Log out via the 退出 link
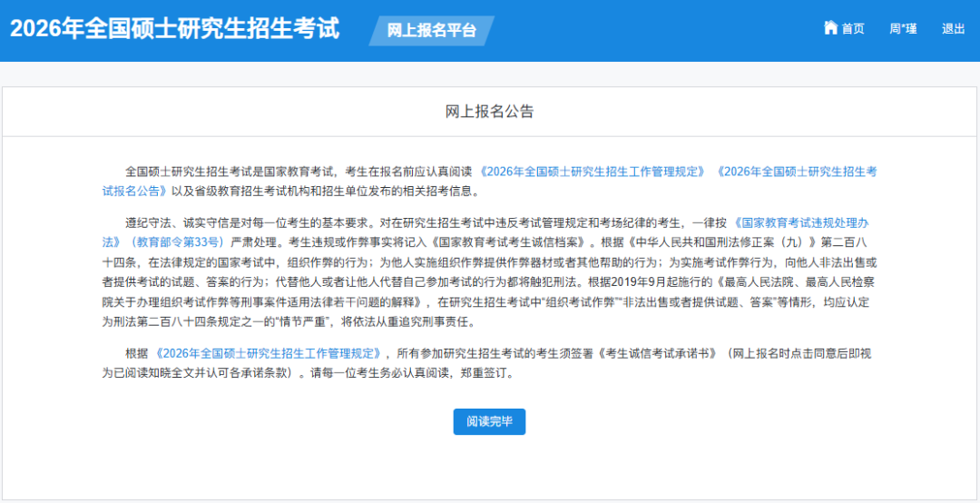The image size is (980, 503). click(x=953, y=29)
